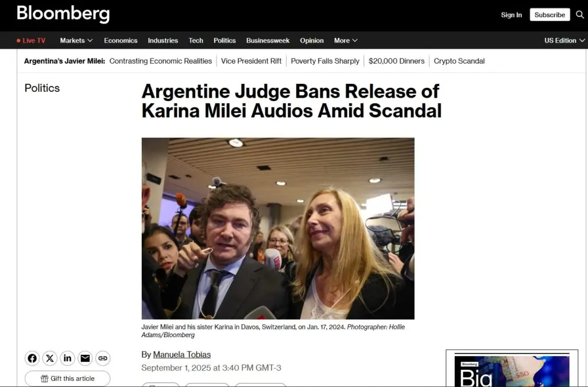This screenshot has height=387, width=588.
Task: Share article via email icon
Action: click(85, 358)
